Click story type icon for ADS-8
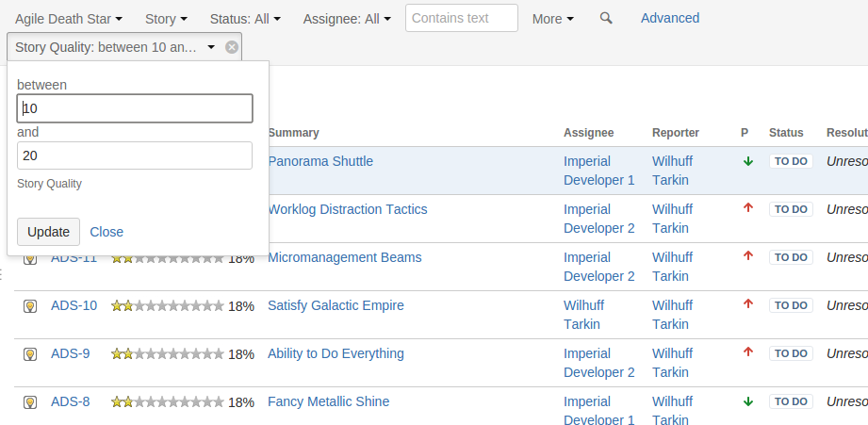 pos(30,401)
